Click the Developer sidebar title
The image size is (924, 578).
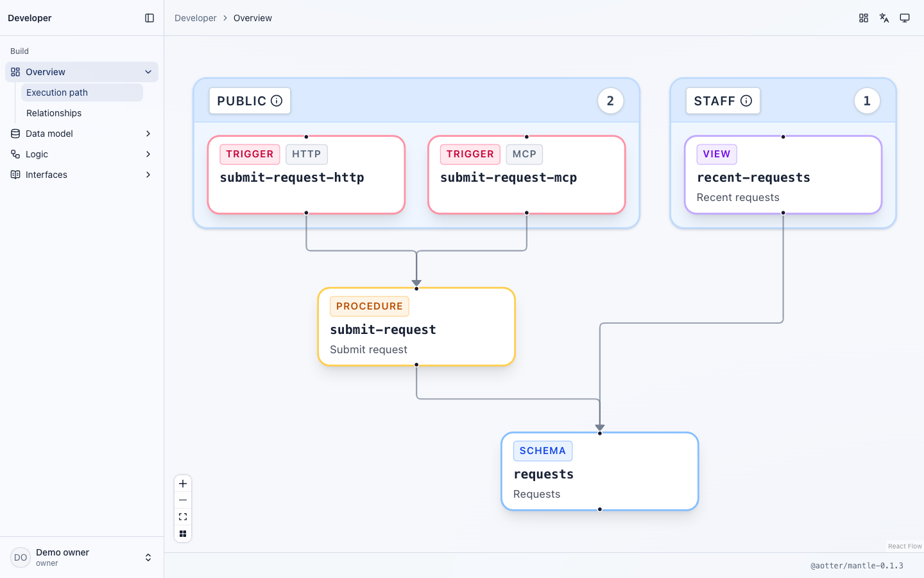click(30, 18)
